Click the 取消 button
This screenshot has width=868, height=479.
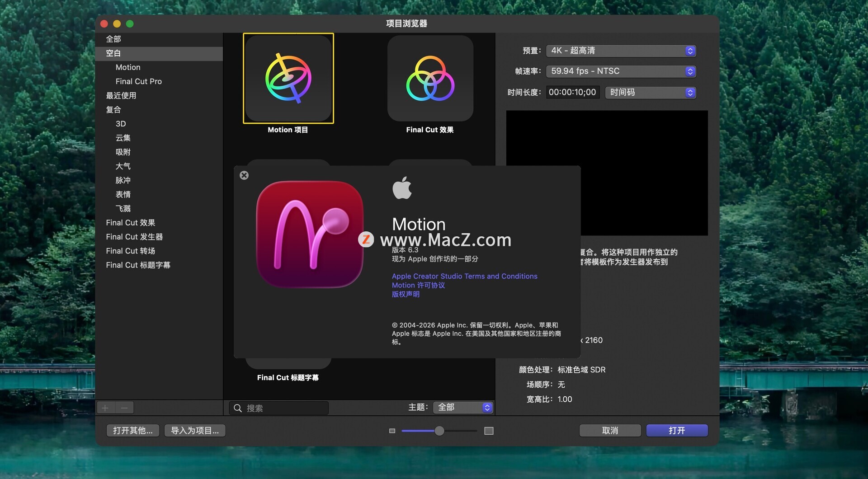tap(610, 431)
